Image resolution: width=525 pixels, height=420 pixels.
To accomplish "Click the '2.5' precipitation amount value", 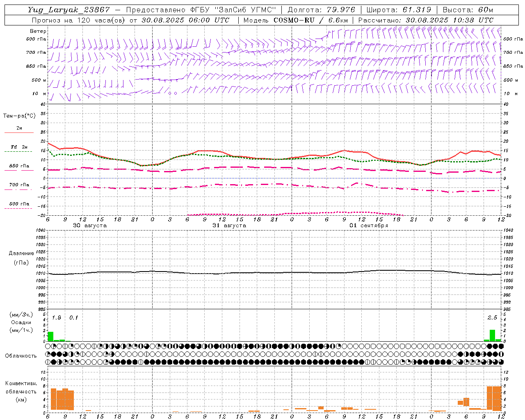I will (492, 317).
